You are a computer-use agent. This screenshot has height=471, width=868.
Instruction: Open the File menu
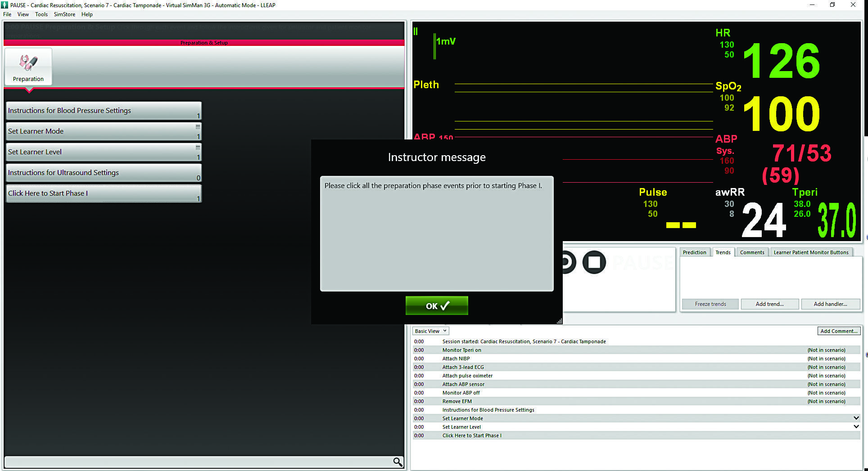7,14
